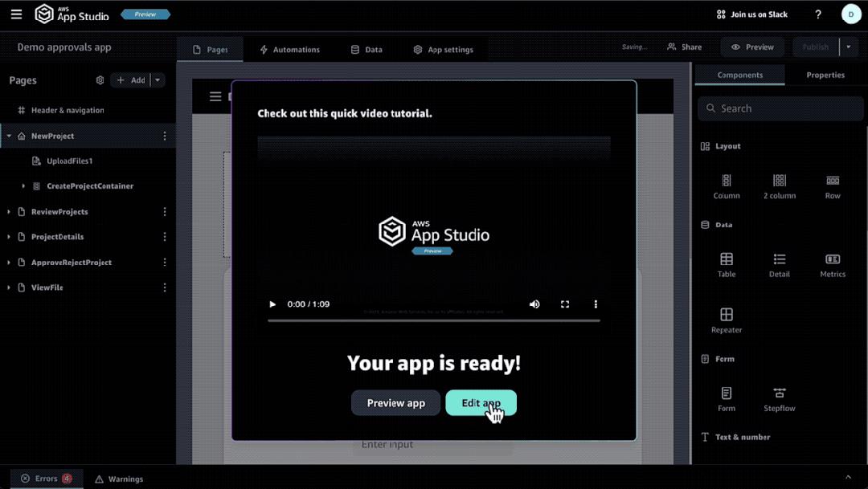The height and width of the screenshot is (489, 868).
Task: Open ProjectDetails options menu
Action: pos(165,237)
